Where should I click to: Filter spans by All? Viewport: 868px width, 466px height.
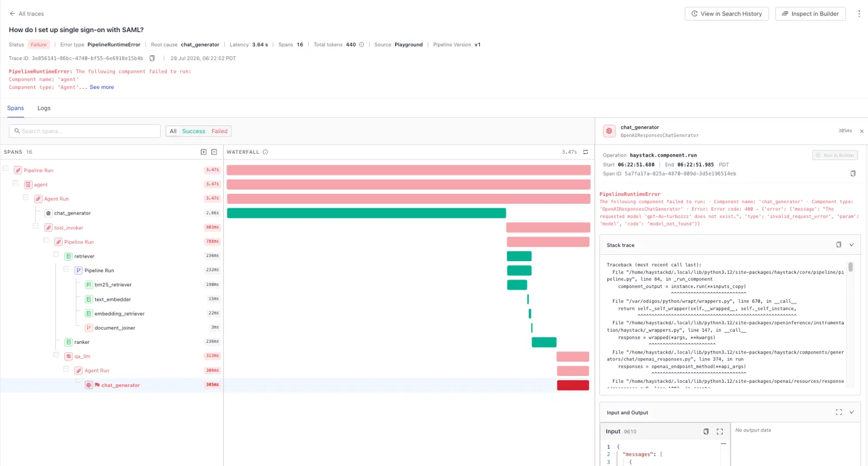pyautogui.click(x=173, y=131)
